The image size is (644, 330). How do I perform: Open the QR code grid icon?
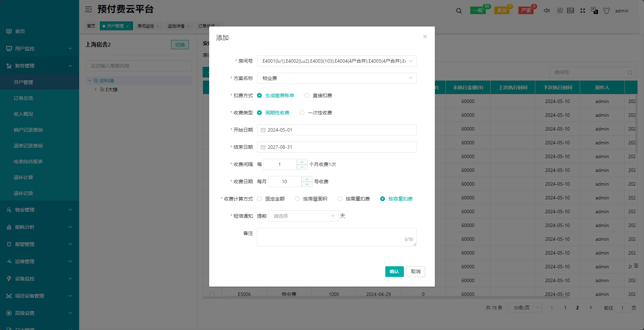point(560,11)
